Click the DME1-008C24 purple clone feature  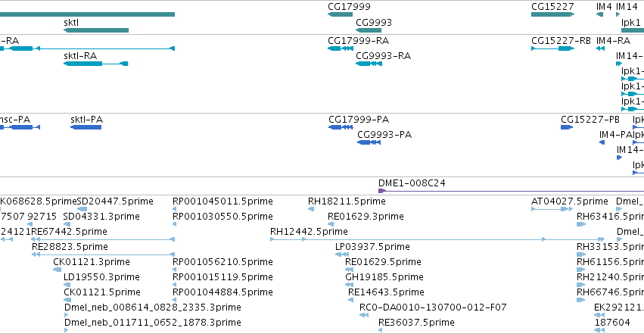[x=511, y=191]
